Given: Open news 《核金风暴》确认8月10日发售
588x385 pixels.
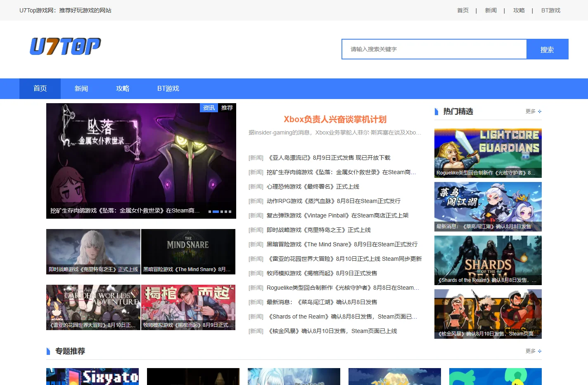Looking at the screenshot, I should [332, 331].
